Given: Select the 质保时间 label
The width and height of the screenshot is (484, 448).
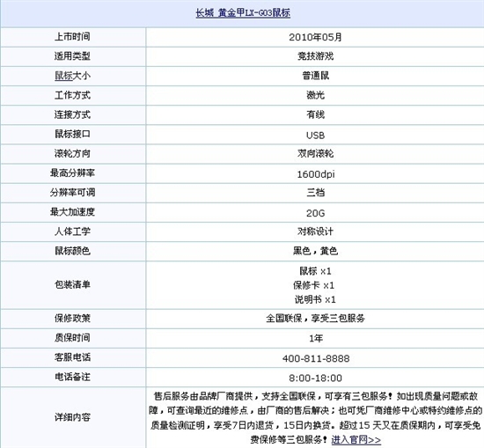Looking at the screenshot, I should (x=72, y=338).
